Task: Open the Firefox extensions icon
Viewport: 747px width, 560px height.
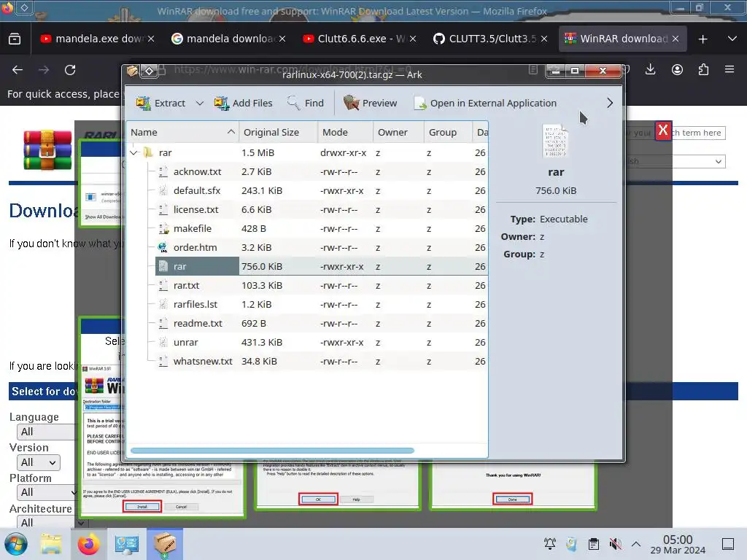Action: pyautogui.click(x=703, y=70)
